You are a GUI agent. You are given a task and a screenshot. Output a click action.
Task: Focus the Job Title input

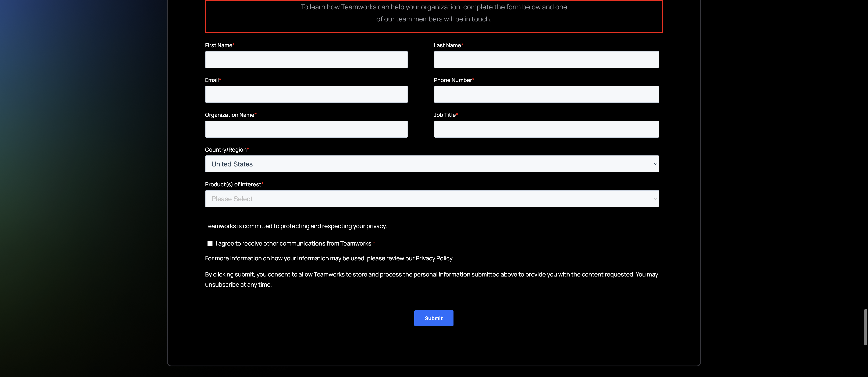[x=546, y=129]
